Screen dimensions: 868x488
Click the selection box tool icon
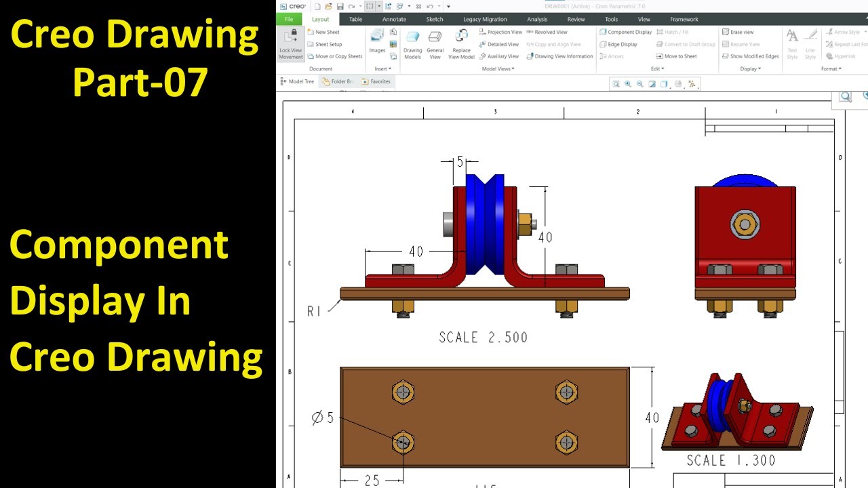coord(370,6)
